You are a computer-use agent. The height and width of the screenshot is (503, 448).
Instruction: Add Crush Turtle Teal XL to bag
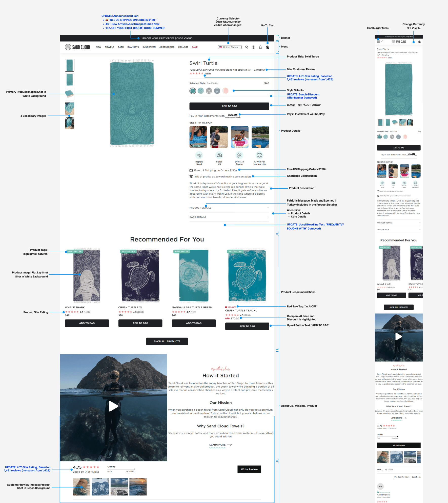pyautogui.click(x=247, y=326)
